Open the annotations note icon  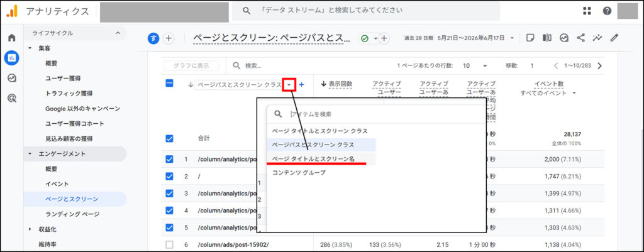point(530,38)
